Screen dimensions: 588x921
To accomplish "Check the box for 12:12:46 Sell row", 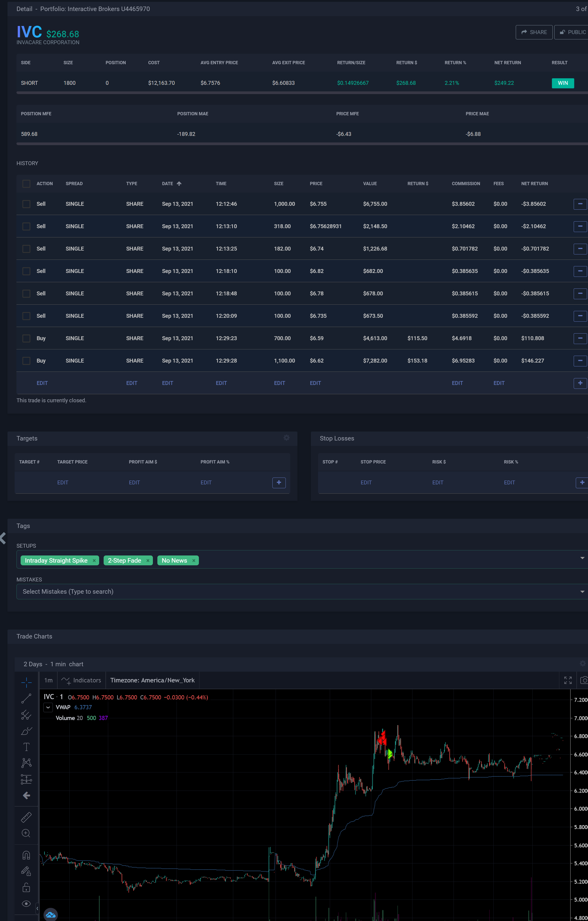I will click(26, 204).
